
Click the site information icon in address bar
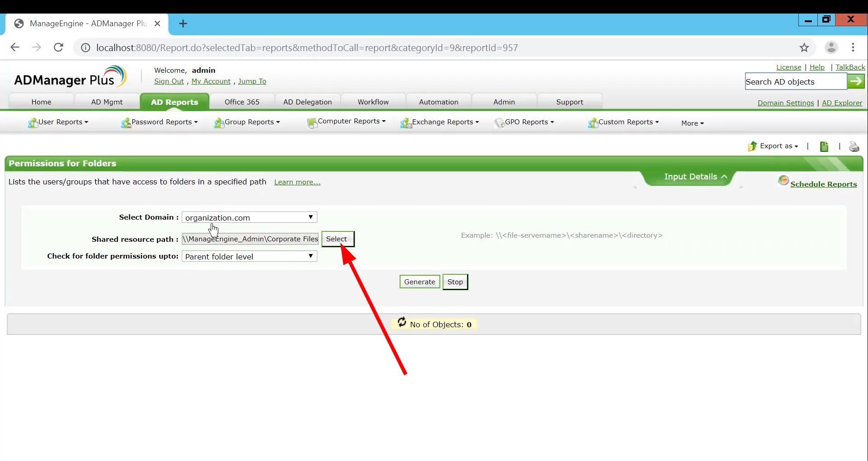(85, 48)
